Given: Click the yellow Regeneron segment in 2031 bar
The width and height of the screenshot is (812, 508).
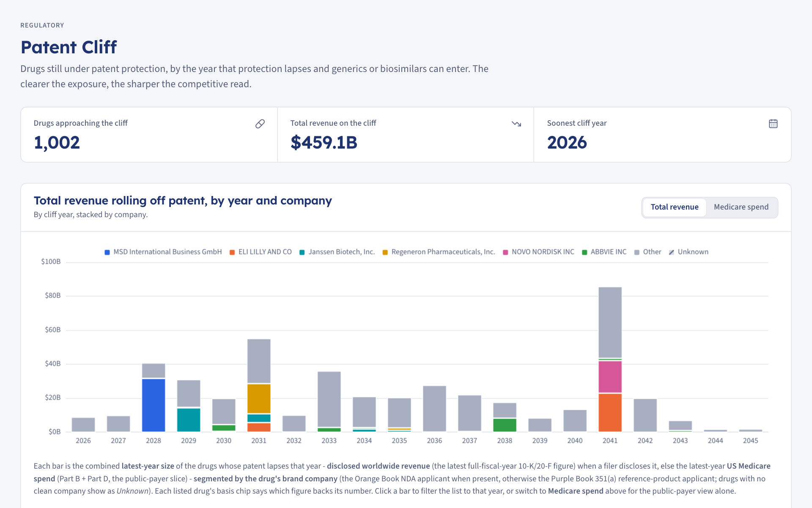Looking at the screenshot, I should (259, 399).
